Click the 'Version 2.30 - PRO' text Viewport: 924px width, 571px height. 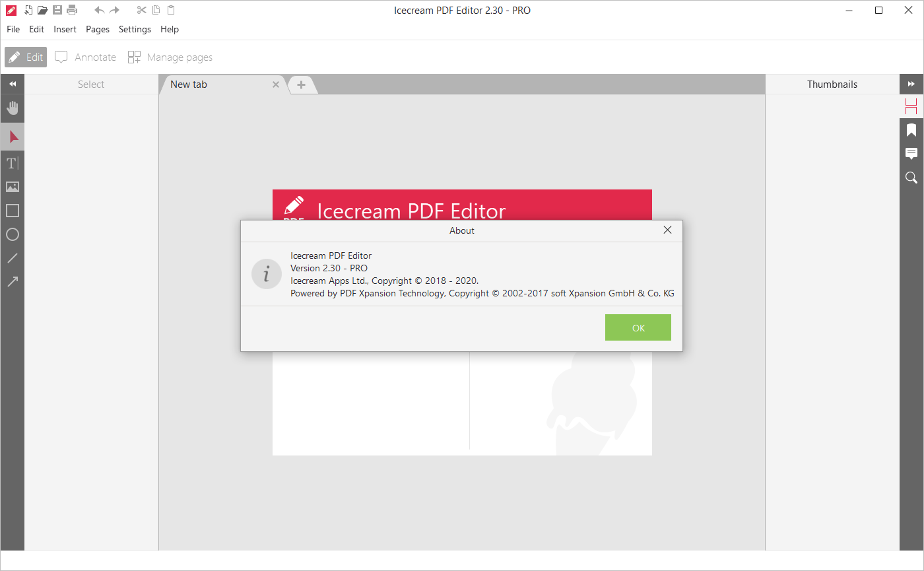pos(329,268)
